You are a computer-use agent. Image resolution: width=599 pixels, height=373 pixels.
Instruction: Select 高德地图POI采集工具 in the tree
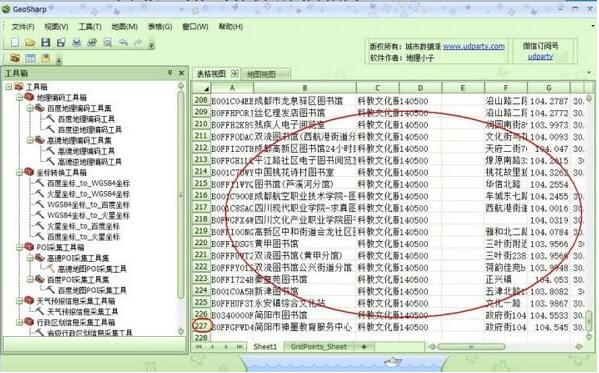92,269
